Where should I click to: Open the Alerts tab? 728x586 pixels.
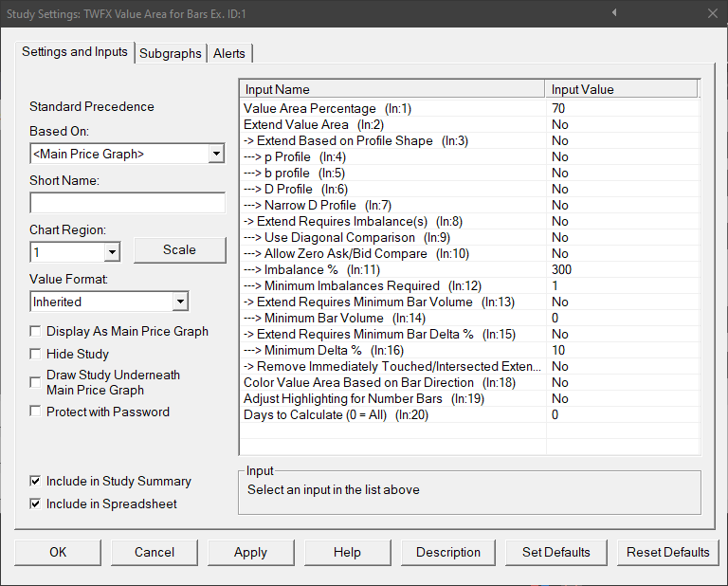[x=229, y=54]
